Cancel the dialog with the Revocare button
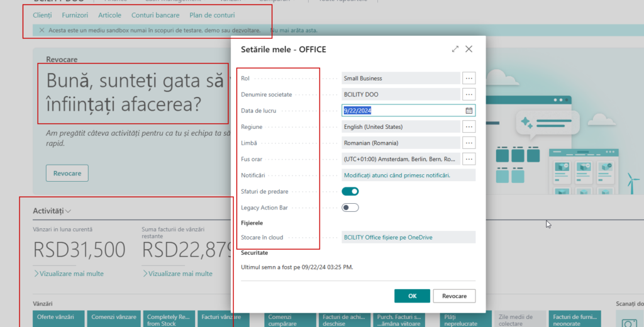644x327 pixels. coord(454,296)
